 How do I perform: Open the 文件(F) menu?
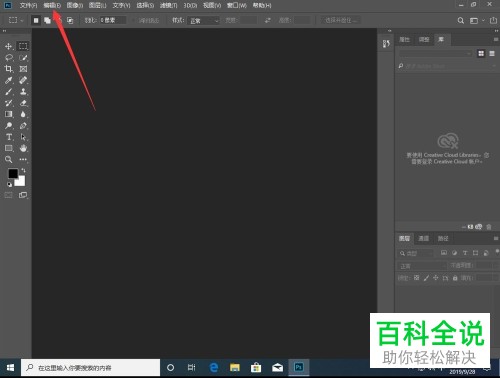(x=28, y=5)
